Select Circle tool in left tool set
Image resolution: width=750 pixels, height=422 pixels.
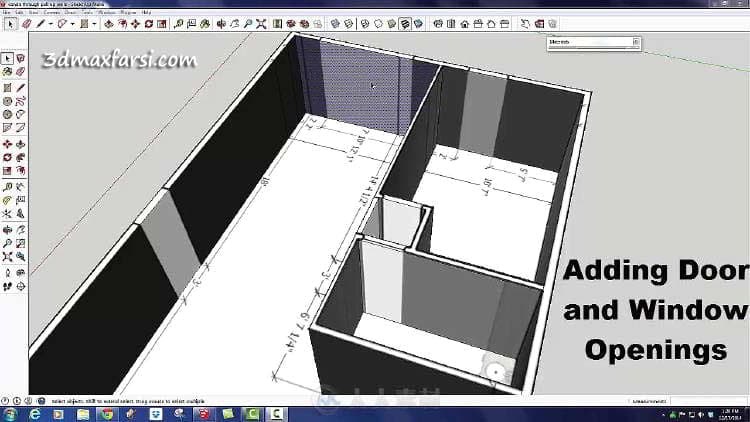(7, 101)
